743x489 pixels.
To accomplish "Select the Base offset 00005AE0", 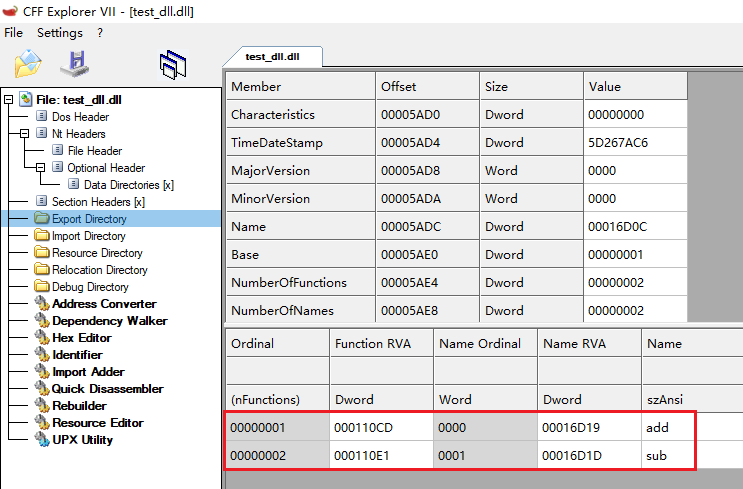I will (x=428, y=254).
